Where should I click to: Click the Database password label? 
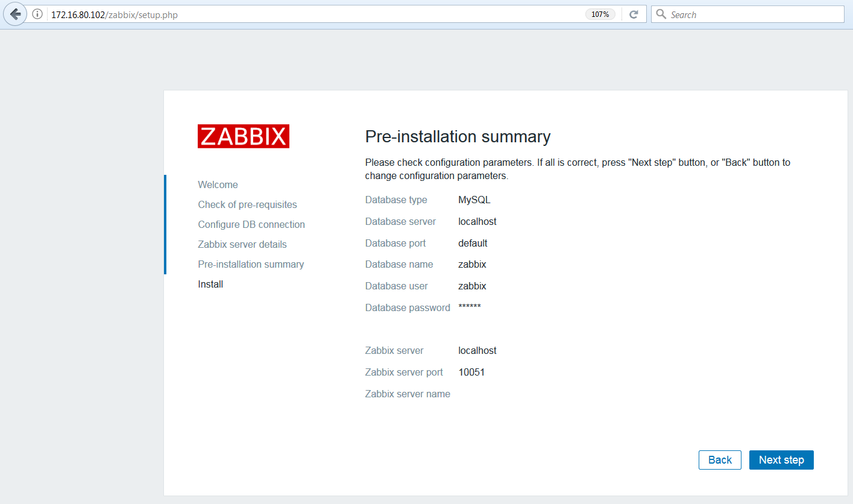408,307
